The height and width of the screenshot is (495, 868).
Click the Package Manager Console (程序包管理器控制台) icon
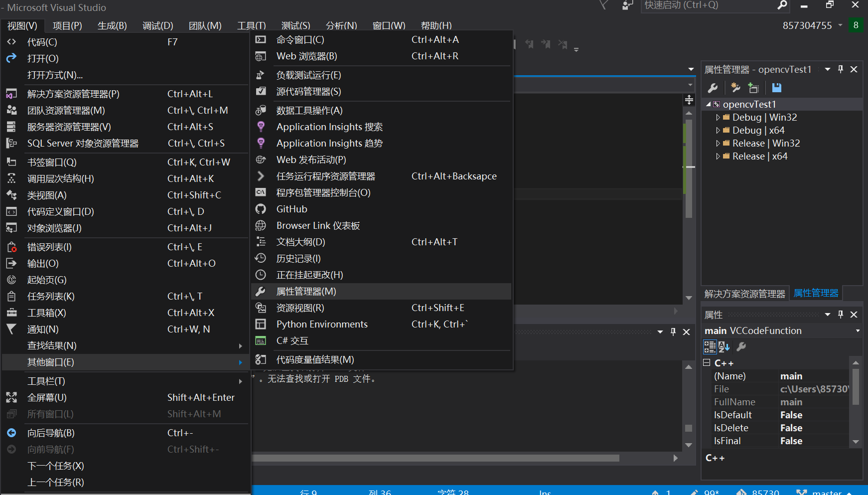[x=261, y=192]
